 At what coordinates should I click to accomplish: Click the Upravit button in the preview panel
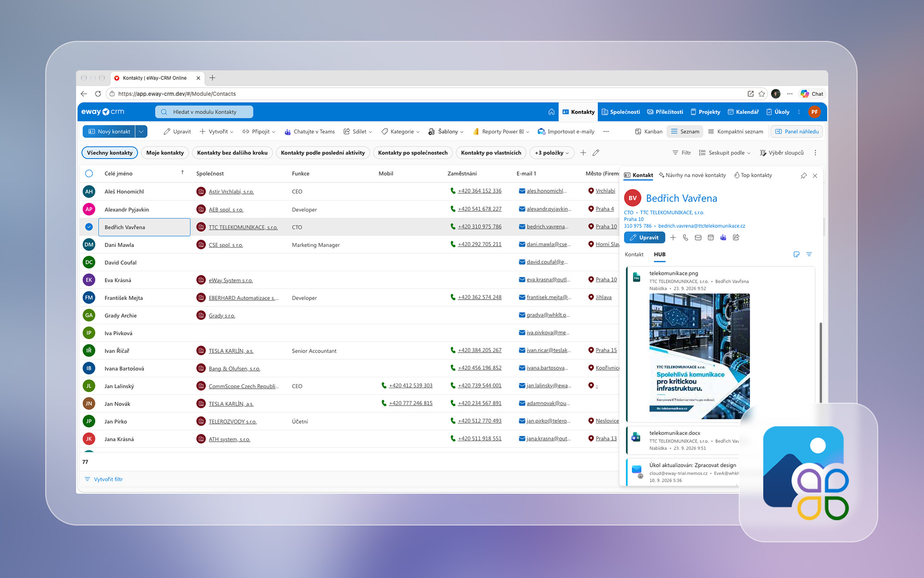(x=644, y=237)
